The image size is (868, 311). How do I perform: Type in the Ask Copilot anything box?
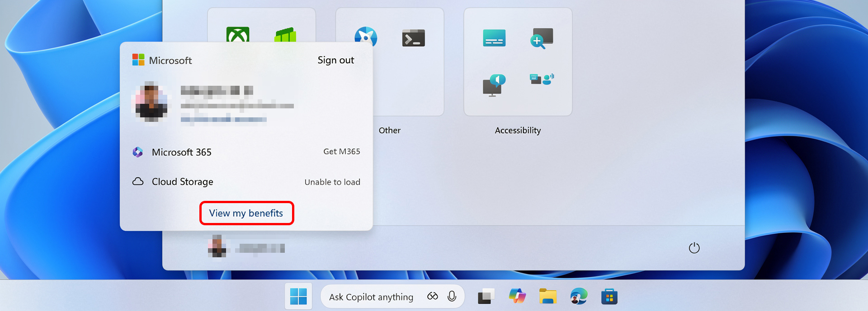click(371, 297)
